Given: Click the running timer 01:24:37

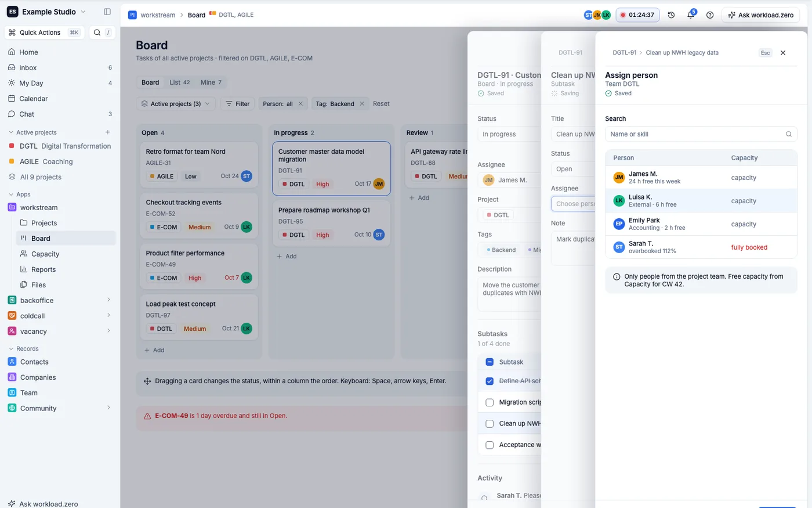Looking at the screenshot, I should tap(637, 15).
